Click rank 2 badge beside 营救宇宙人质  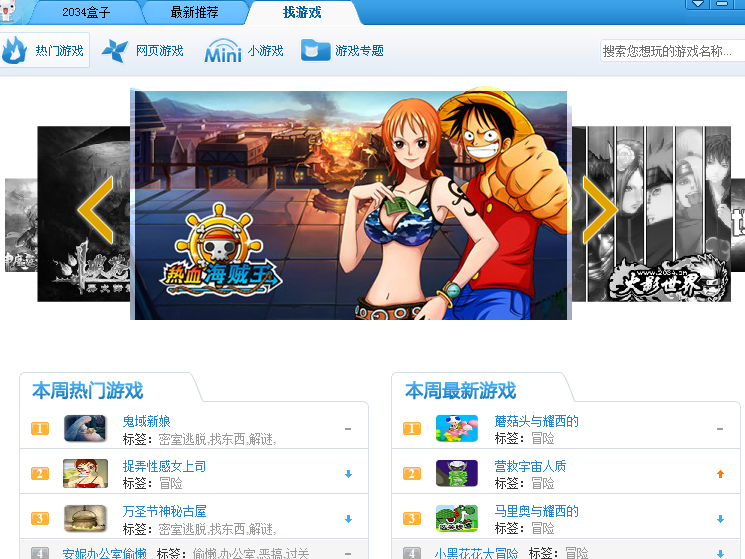pos(412,474)
